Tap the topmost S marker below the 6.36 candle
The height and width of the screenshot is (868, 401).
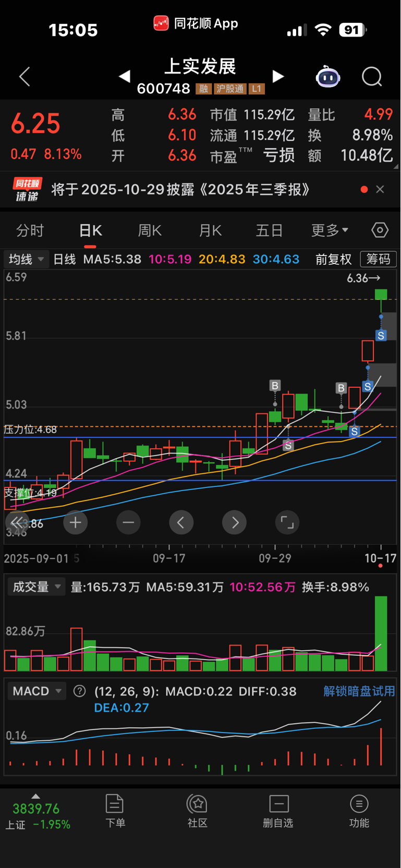coord(381,335)
